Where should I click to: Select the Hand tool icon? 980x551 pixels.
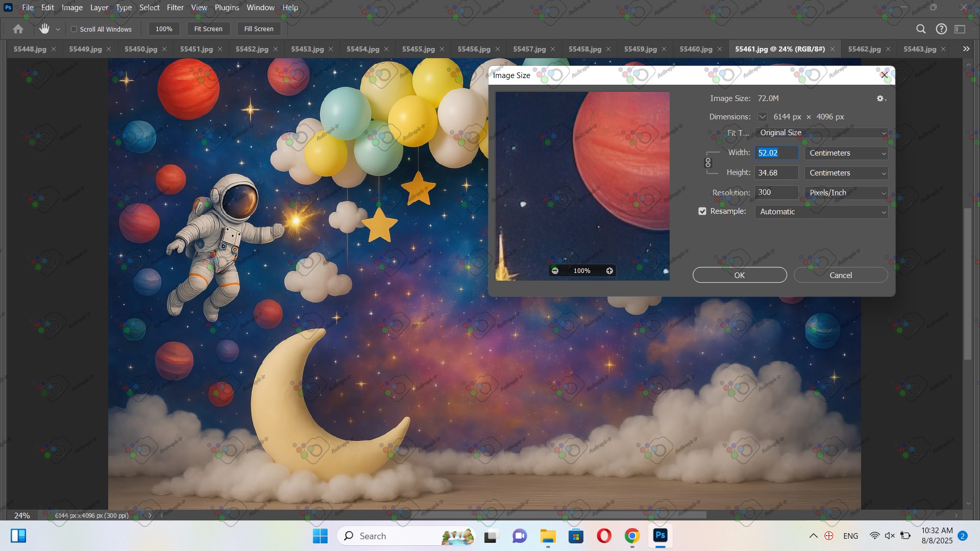(x=44, y=29)
